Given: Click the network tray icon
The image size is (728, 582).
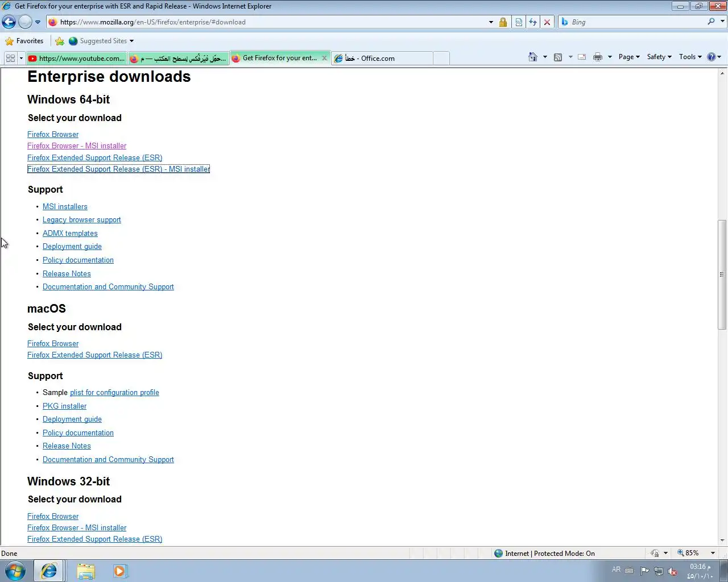Looking at the screenshot, I should [x=658, y=571].
